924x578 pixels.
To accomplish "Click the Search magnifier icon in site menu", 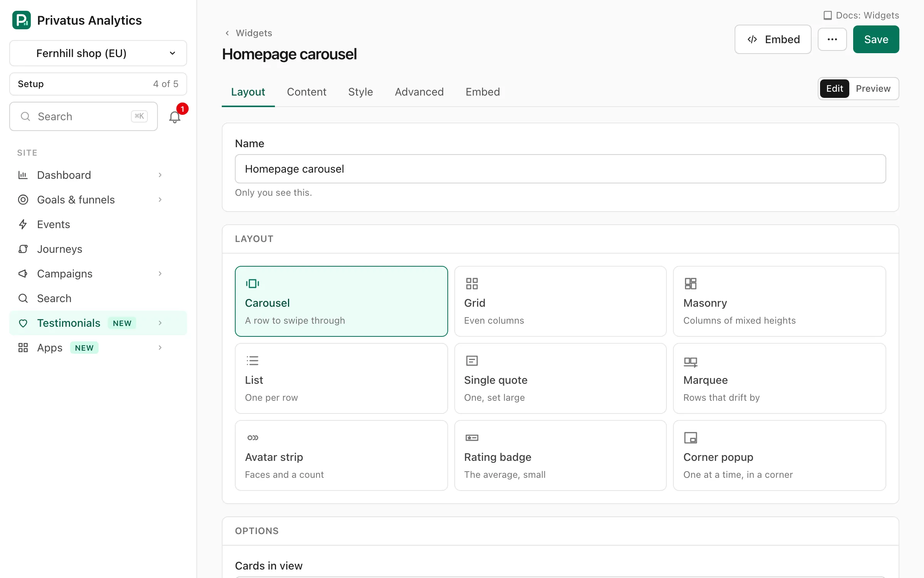I will (x=23, y=298).
